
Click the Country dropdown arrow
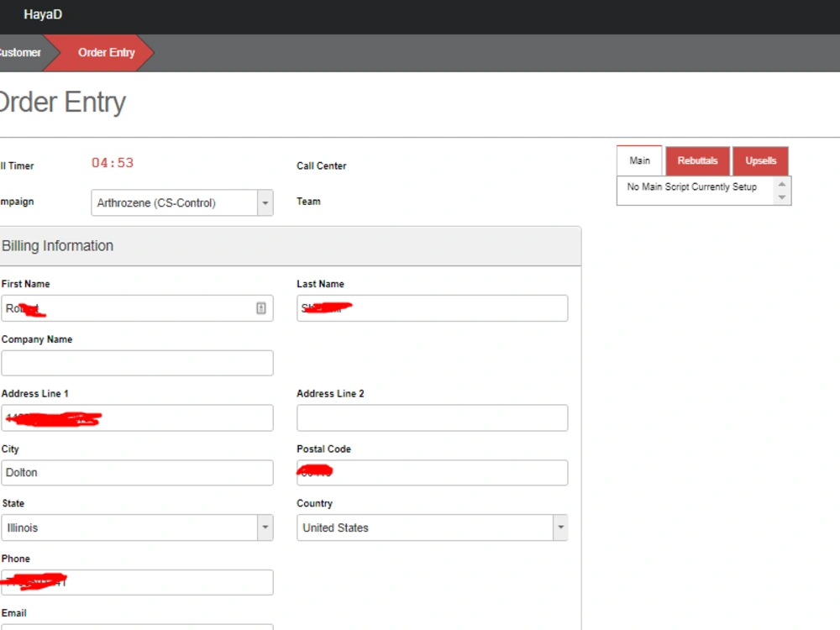560,528
